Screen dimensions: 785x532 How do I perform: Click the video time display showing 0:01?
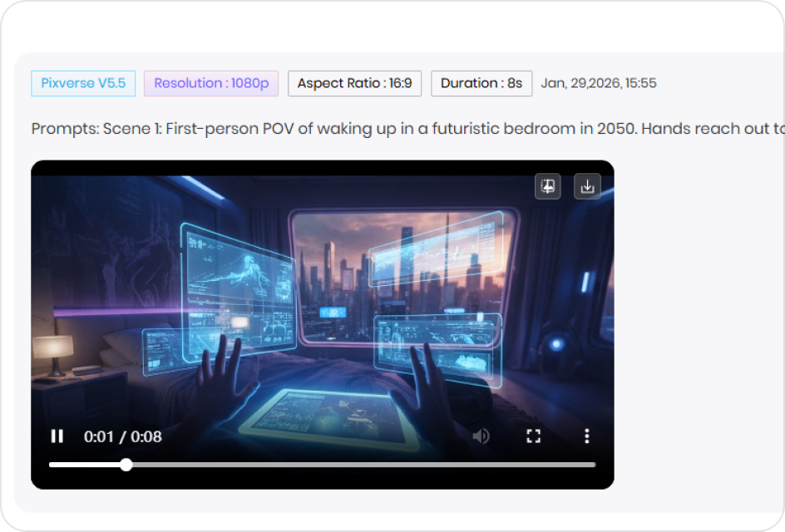(121, 436)
